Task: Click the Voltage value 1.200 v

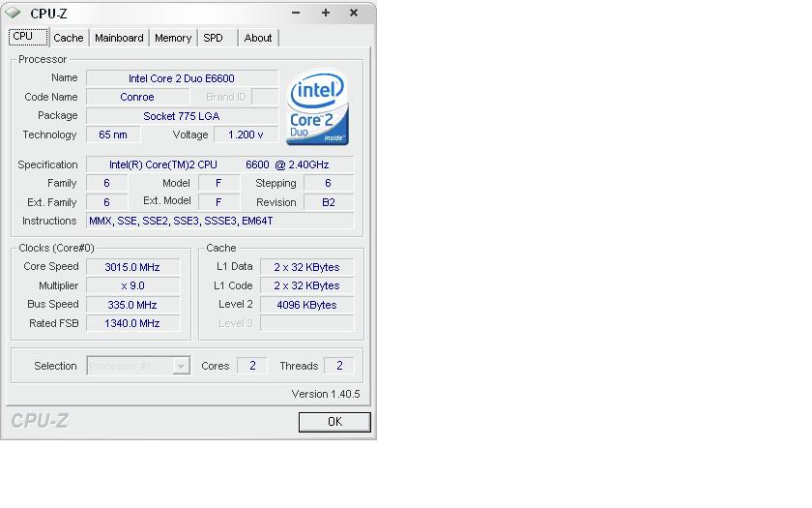Action: (x=246, y=134)
